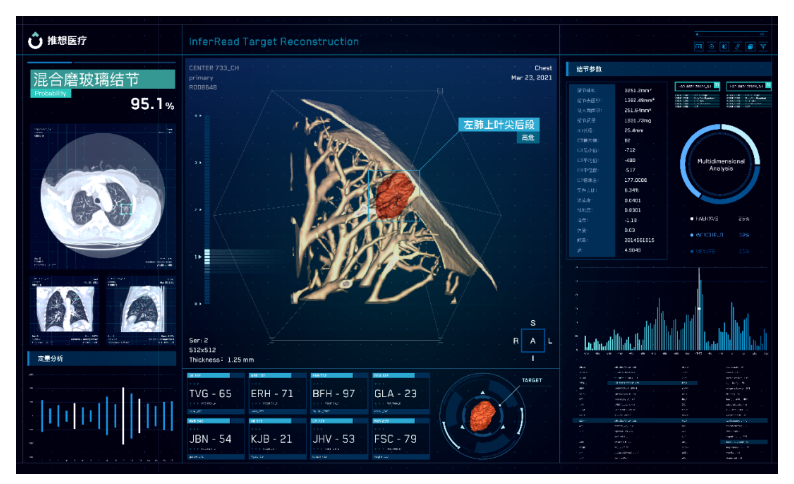Toggle the second legend item showing 33%
The width and height of the screenshot is (794, 484).
click(x=714, y=235)
